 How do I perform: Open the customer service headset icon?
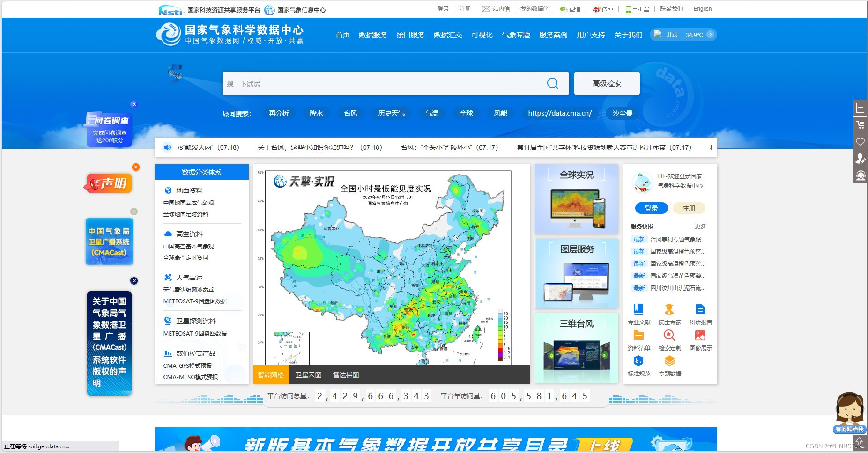861,175
